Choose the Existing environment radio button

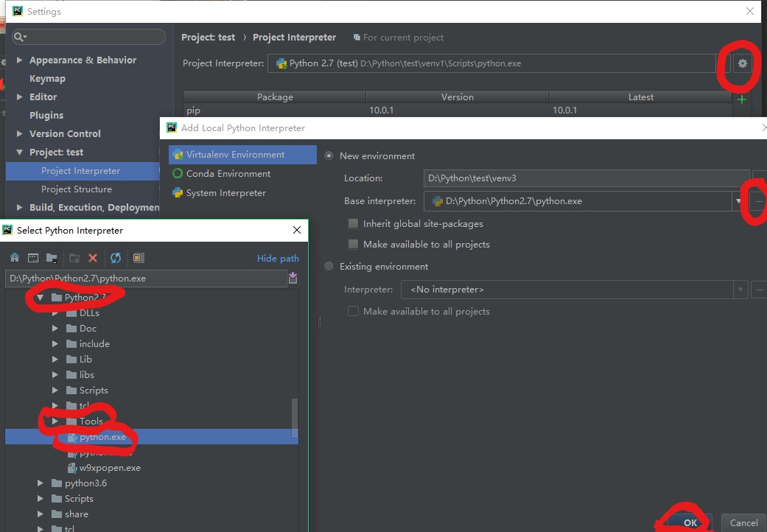click(329, 267)
